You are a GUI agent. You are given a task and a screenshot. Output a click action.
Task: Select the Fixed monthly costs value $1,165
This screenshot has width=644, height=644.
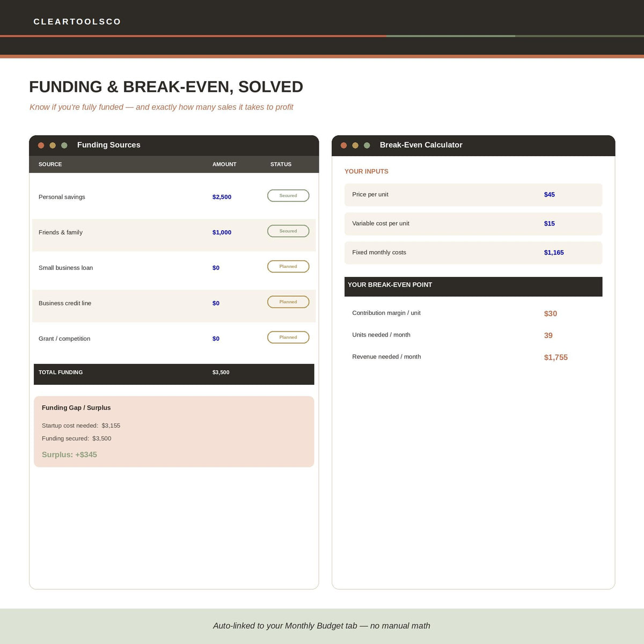tap(554, 253)
